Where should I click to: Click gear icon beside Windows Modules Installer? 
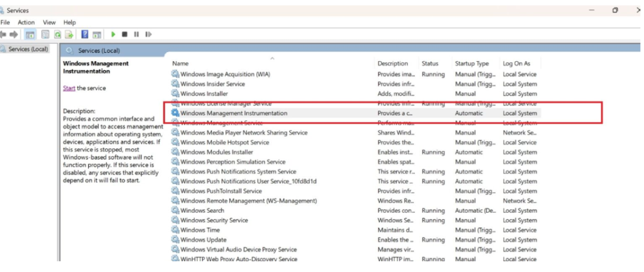pyautogui.click(x=175, y=152)
